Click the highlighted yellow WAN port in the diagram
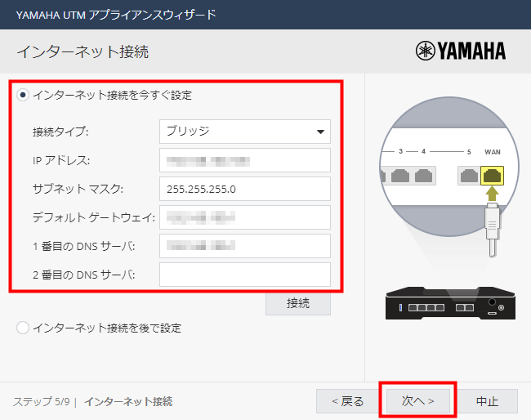This screenshot has height=420, width=531. (493, 174)
